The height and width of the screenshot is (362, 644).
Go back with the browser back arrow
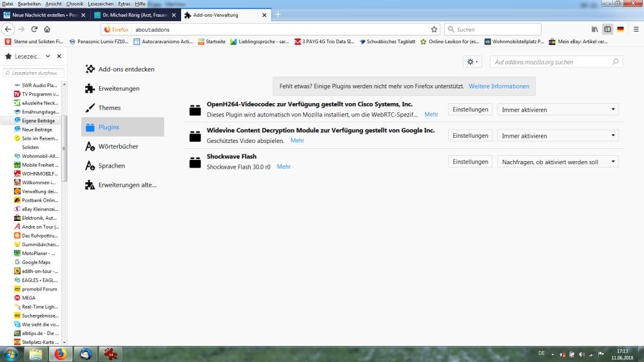click(x=8, y=30)
